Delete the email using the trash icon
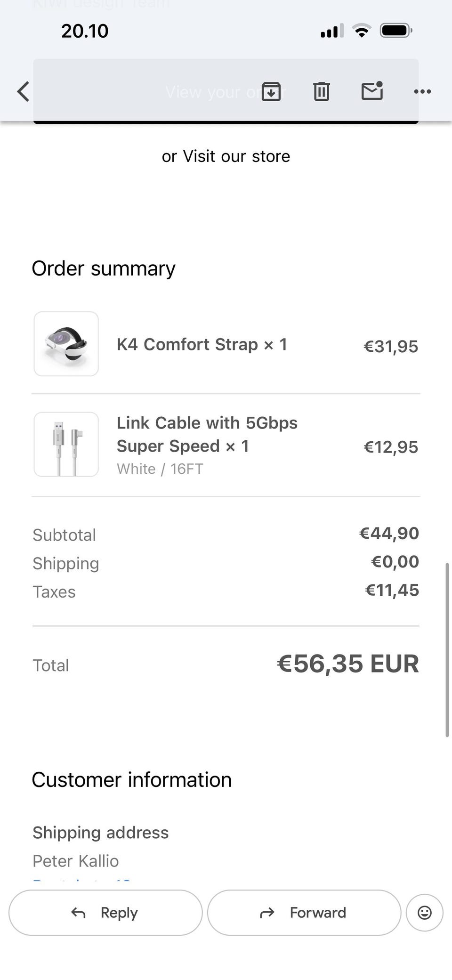452x980 pixels. tap(322, 91)
